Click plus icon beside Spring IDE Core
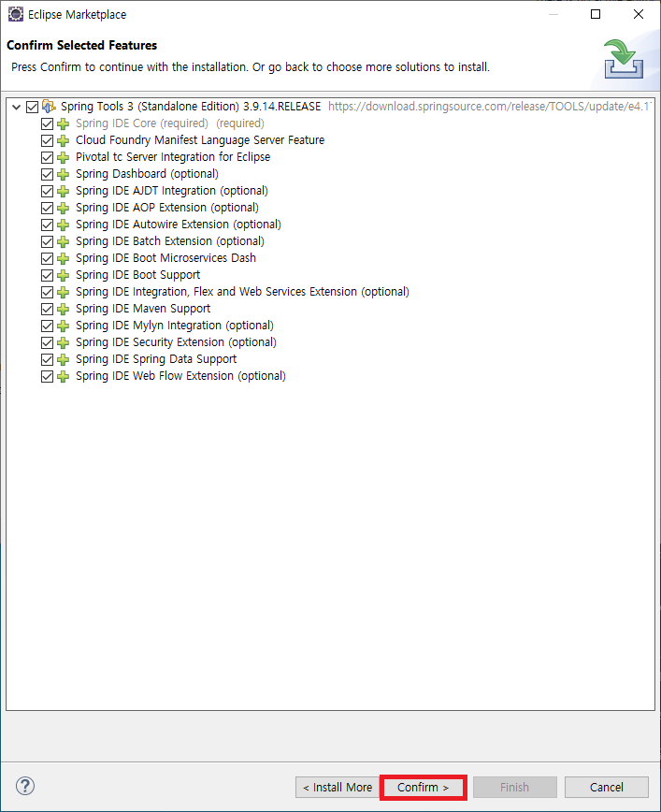This screenshot has height=812, width=661. 64,123
